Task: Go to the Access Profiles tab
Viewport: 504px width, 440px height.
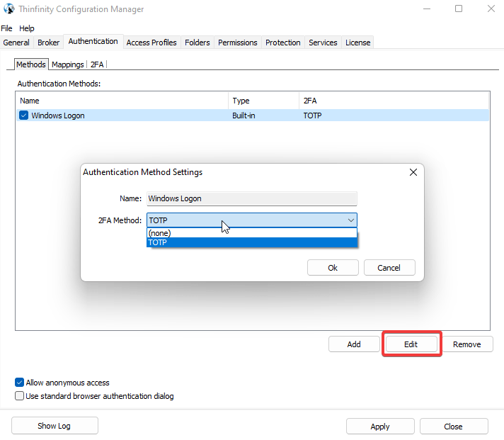Action: point(151,43)
